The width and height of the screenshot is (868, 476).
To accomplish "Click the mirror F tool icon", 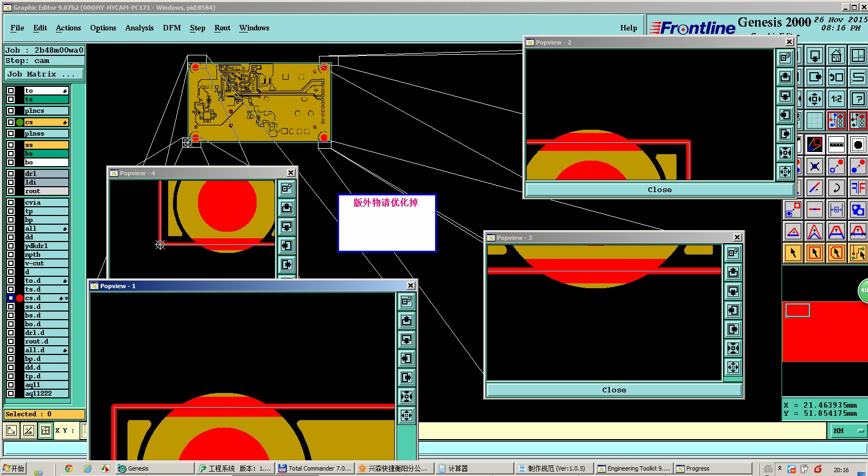I will [x=858, y=188].
